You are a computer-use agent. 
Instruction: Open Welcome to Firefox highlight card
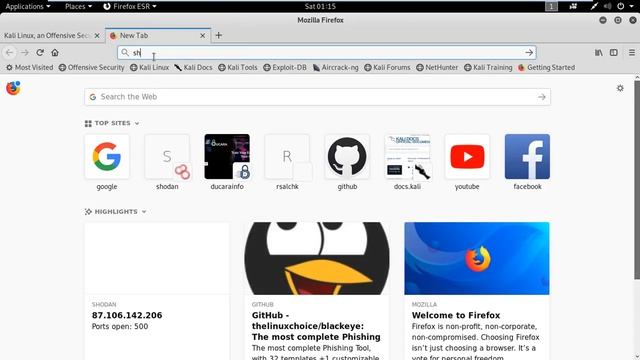pos(477,291)
